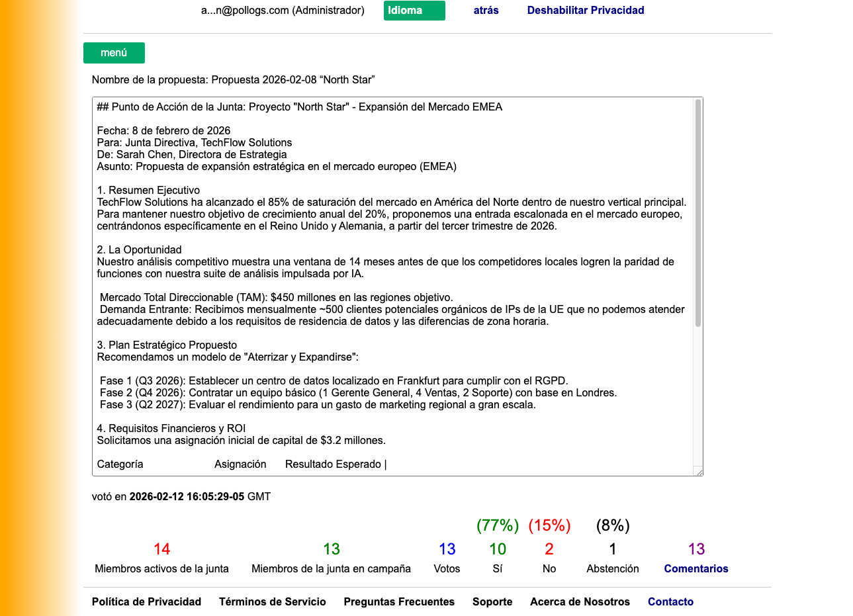Click the blue Votos total 13

tap(447, 549)
